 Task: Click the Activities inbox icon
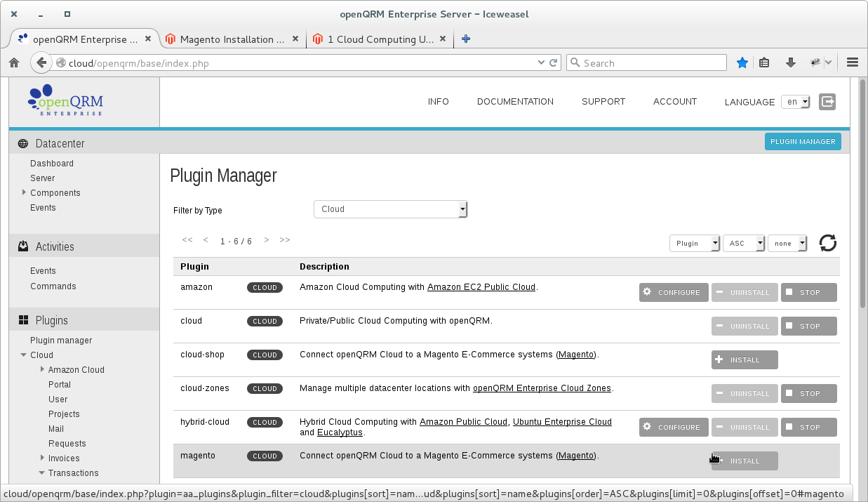point(23,246)
